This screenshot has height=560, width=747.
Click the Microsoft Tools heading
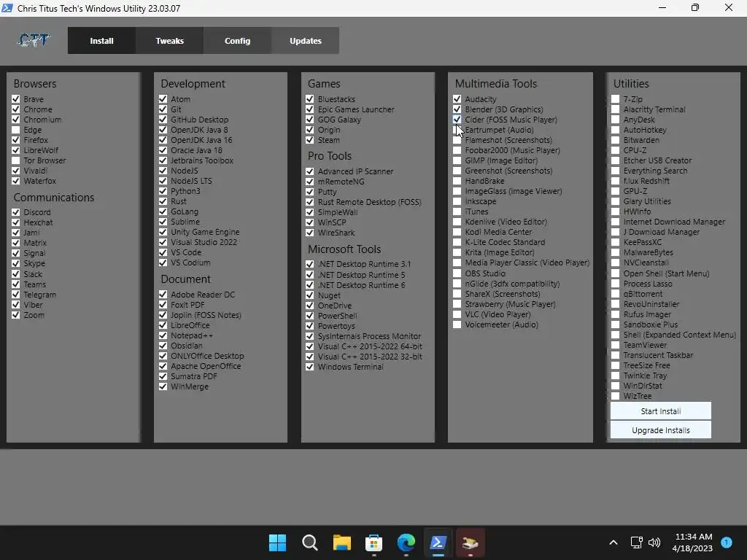(x=344, y=249)
